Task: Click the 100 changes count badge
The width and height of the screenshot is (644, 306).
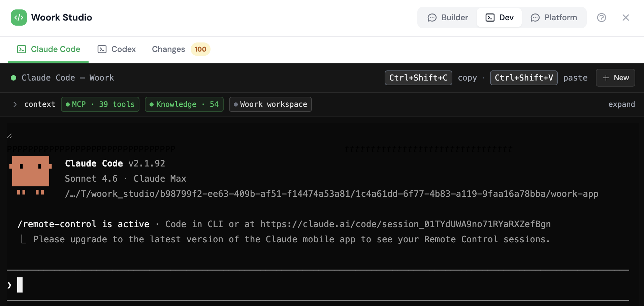Action: (x=200, y=49)
